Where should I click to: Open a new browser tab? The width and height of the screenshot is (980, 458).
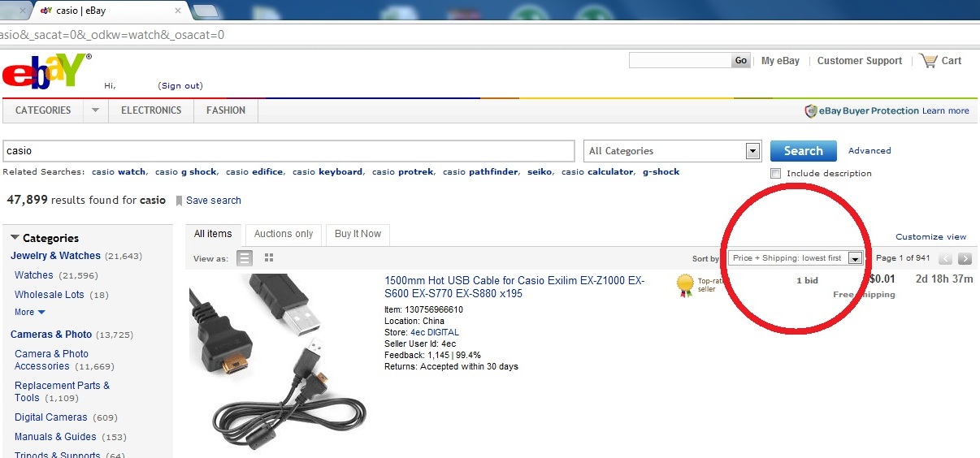tap(206, 11)
